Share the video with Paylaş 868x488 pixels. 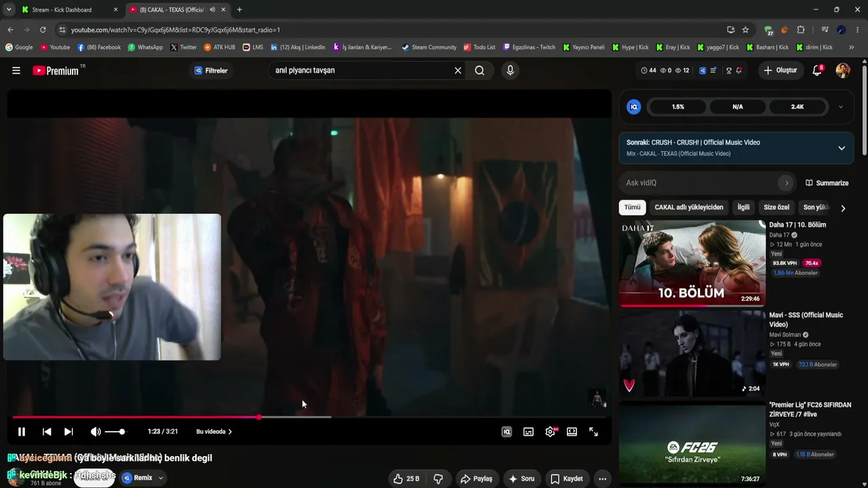tap(476, 479)
